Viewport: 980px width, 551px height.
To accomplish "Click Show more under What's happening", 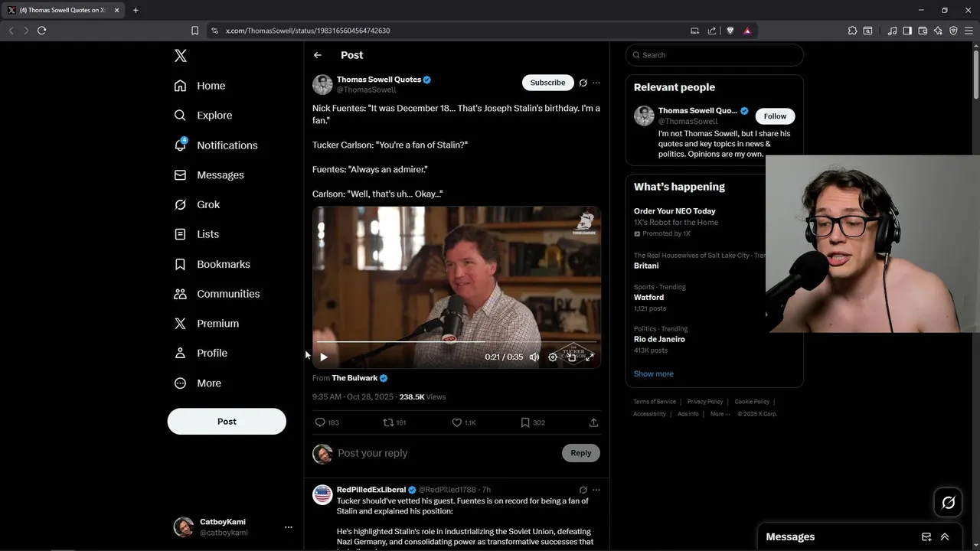I will pos(654,374).
